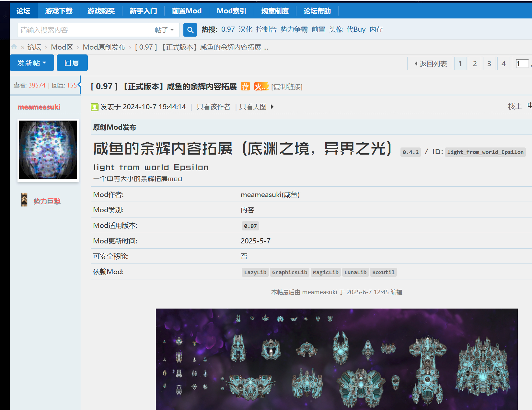Focus the search content input field
The width and height of the screenshot is (532, 410).
click(x=83, y=30)
